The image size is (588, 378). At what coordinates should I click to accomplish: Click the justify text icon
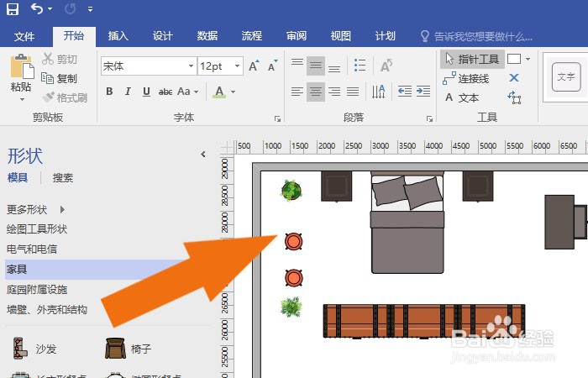click(353, 92)
